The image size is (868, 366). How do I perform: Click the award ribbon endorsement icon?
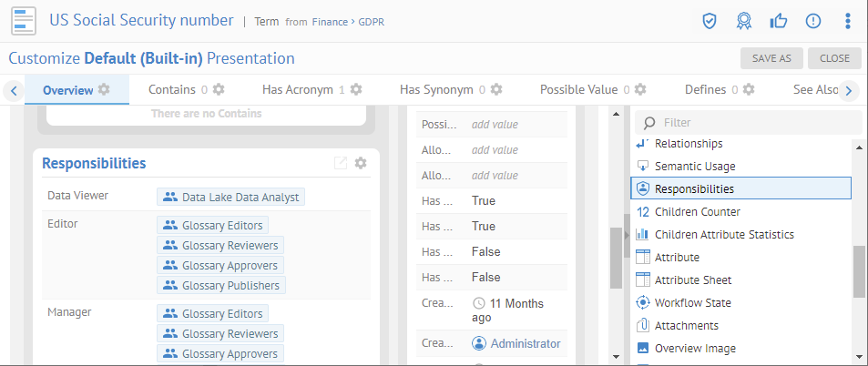tap(744, 20)
